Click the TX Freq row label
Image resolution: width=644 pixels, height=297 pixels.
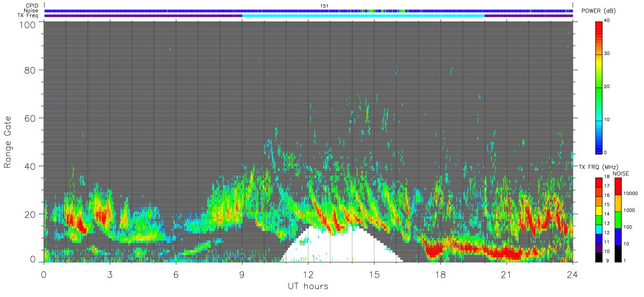[28, 16]
